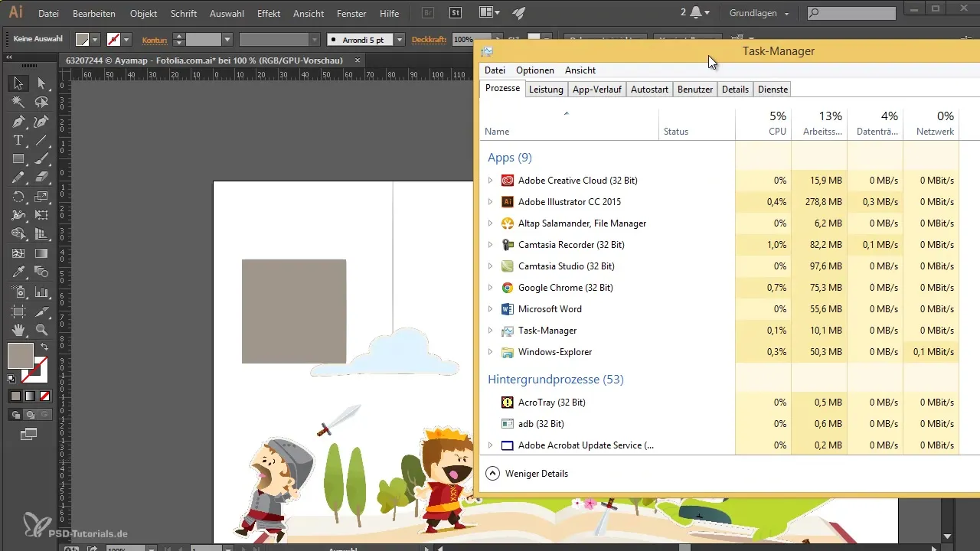This screenshot has width=980, height=551.
Task: Click the gray fill color box
Action: coord(20,356)
